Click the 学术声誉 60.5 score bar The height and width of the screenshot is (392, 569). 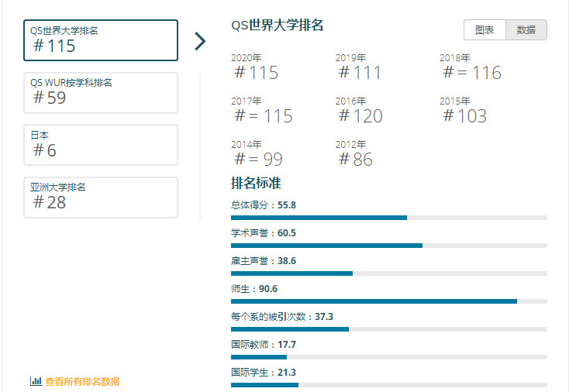pyautogui.click(x=388, y=246)
